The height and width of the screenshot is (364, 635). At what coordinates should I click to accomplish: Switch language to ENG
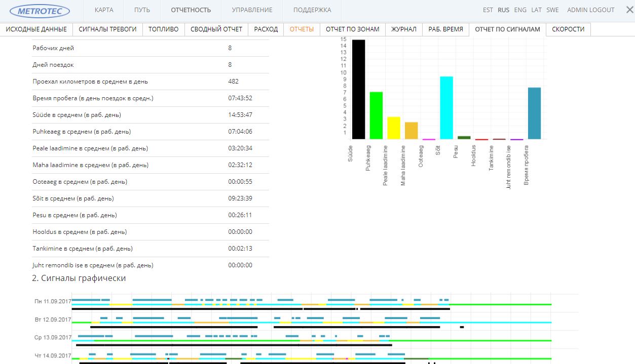520,10
